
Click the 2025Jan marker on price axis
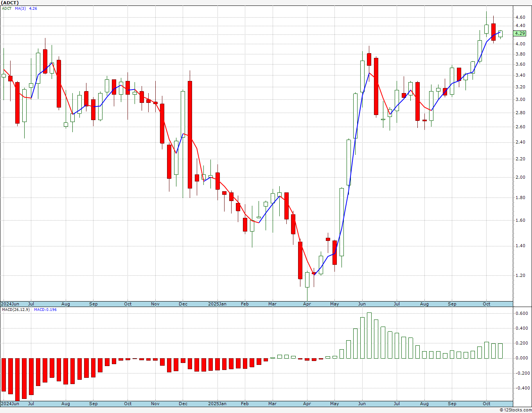(217, 304)
